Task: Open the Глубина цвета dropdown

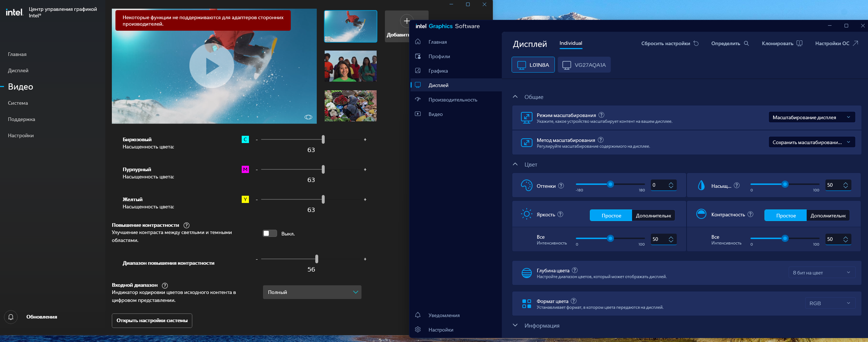Action: point(822,273)
